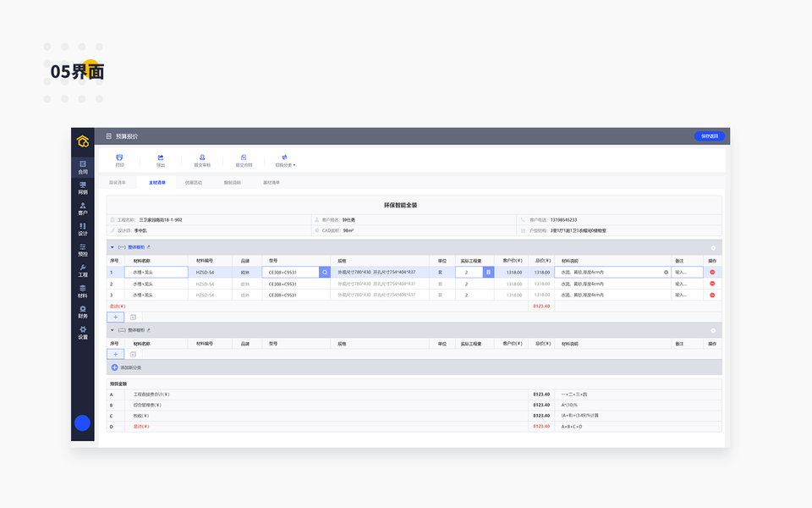Add a row in section (一) with plus
Screen dimensions: 812x508
click(116, 317)
